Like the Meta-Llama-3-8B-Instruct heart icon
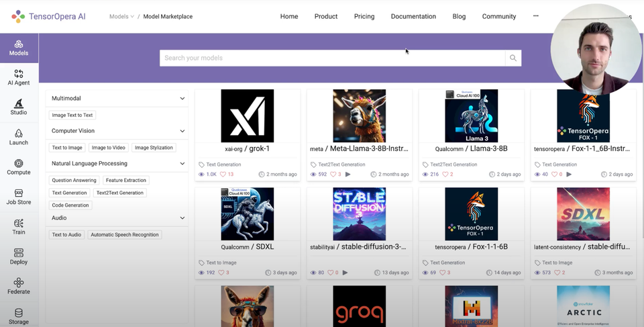Image resolution: width=644 pixels, height=327 pixels. point(332,175)
